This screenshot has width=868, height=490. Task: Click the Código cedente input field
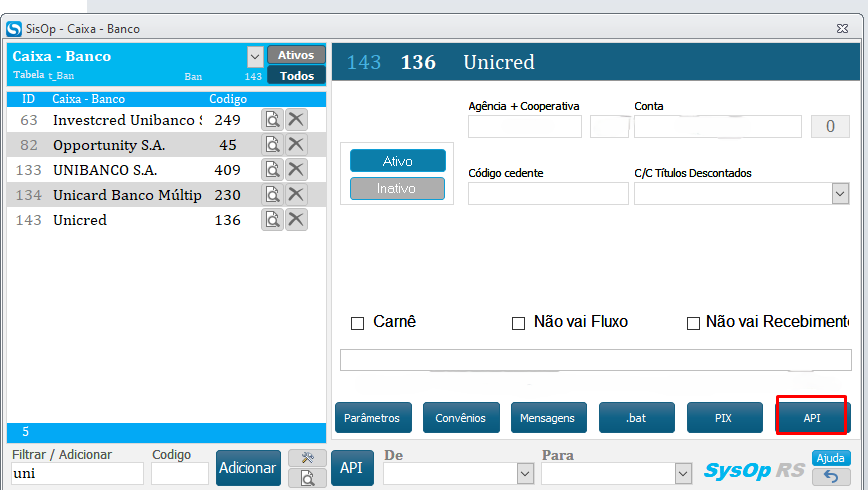tap(548, 194)
